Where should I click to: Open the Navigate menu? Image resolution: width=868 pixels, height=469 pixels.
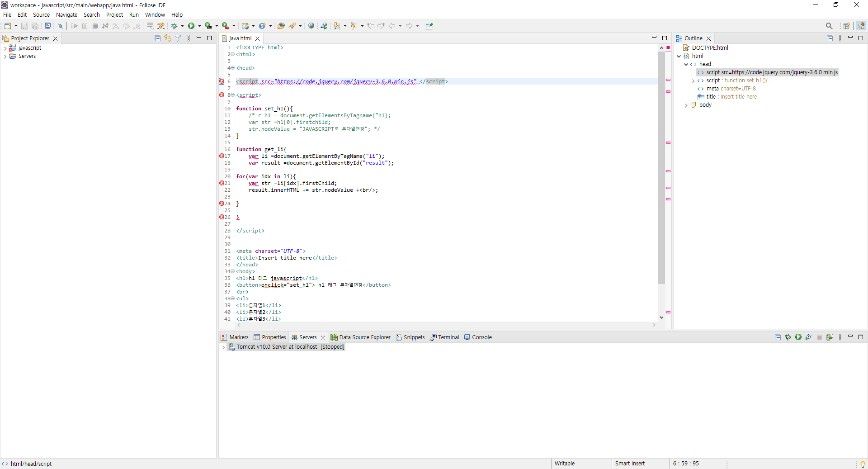(66, 15)
